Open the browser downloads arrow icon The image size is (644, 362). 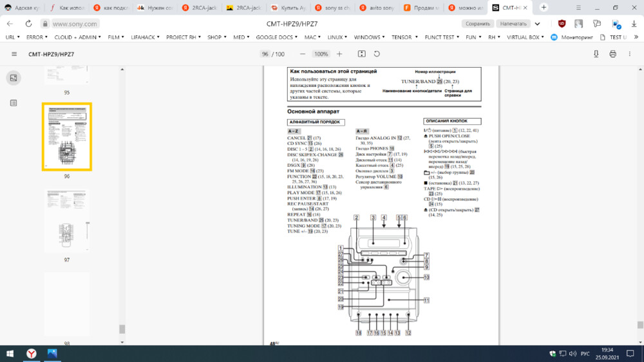(x=634, y=24)
